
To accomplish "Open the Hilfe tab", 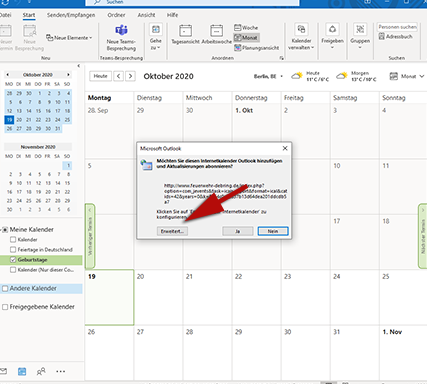I will pyautogui.click(x=172, y=15).
